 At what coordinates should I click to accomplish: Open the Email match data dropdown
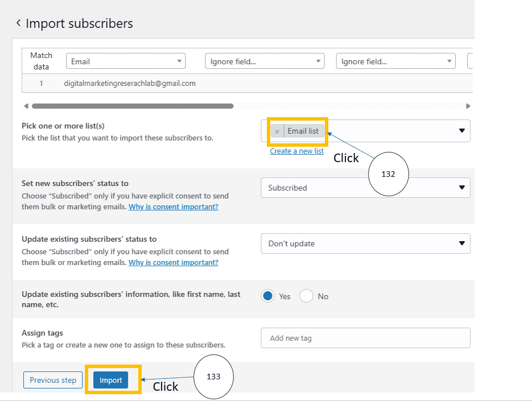[125, 61]
